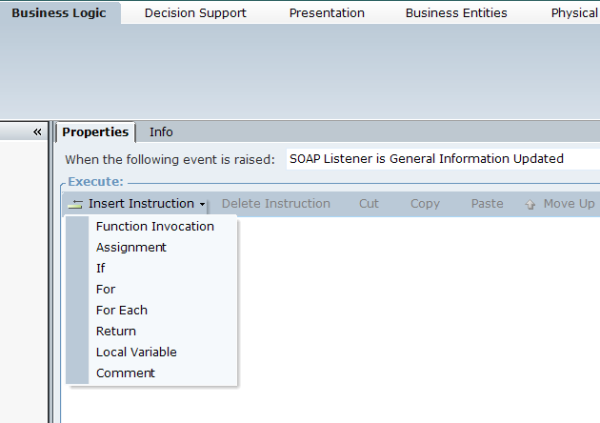The height and width of the screenshot is (423, 600).
Task: Click the event name input field
Action: click(x=440, y=159)
